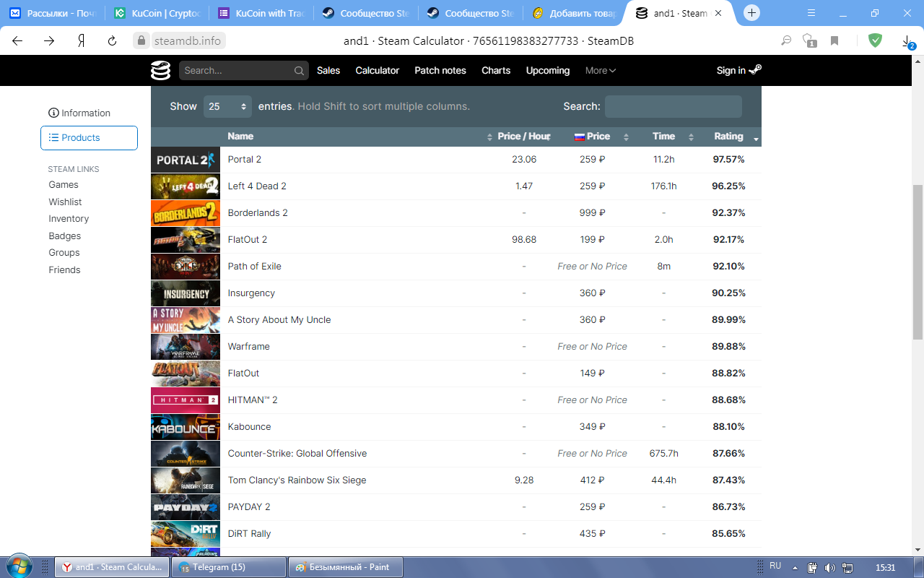Click the SteamDB logo icon
The image size is (924, 578).
(160, 70)
